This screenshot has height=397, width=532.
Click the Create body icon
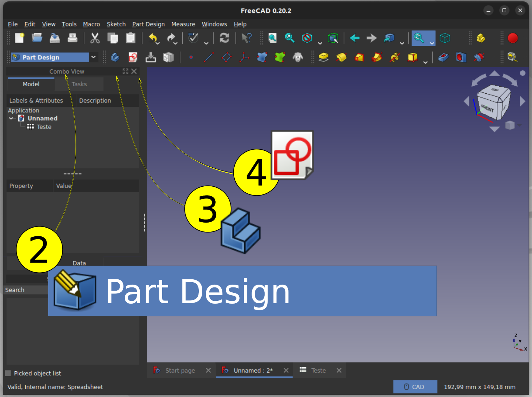(x=115, y=57)
